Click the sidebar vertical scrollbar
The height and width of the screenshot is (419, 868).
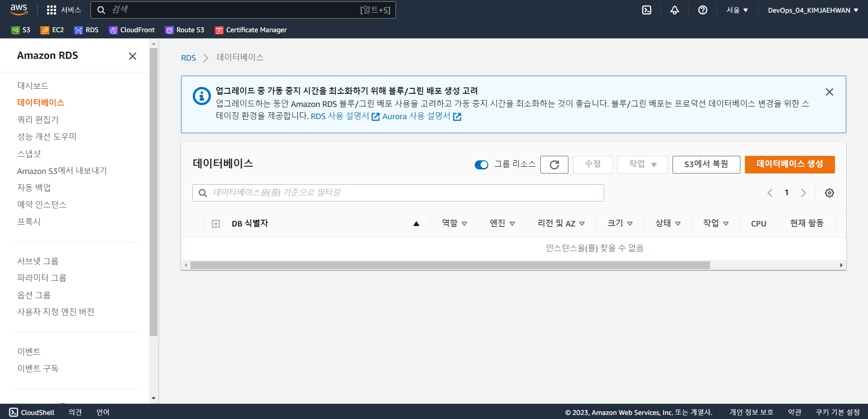pos(154,193)
